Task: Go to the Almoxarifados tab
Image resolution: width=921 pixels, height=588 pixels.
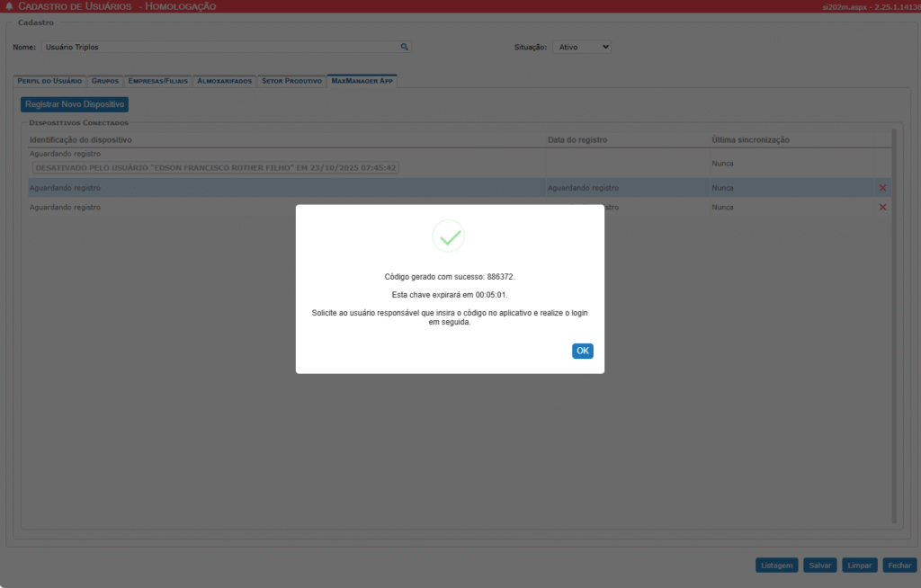Action: pos(225,81)
